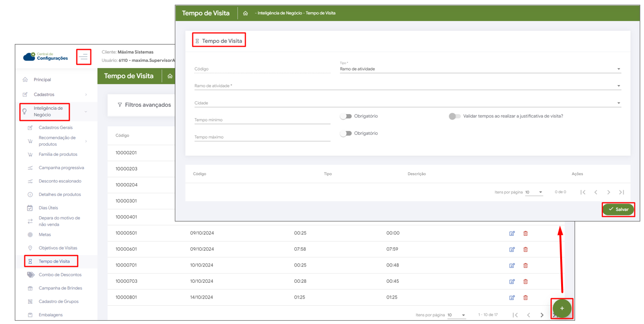
Task: Open Combo de Descontos menu item
Action: point(60,275)
